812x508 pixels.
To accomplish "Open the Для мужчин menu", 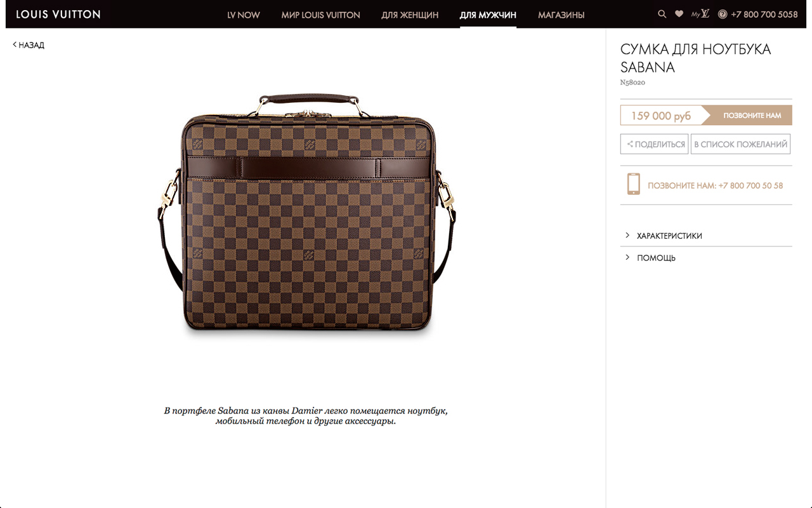I will 488,15.
